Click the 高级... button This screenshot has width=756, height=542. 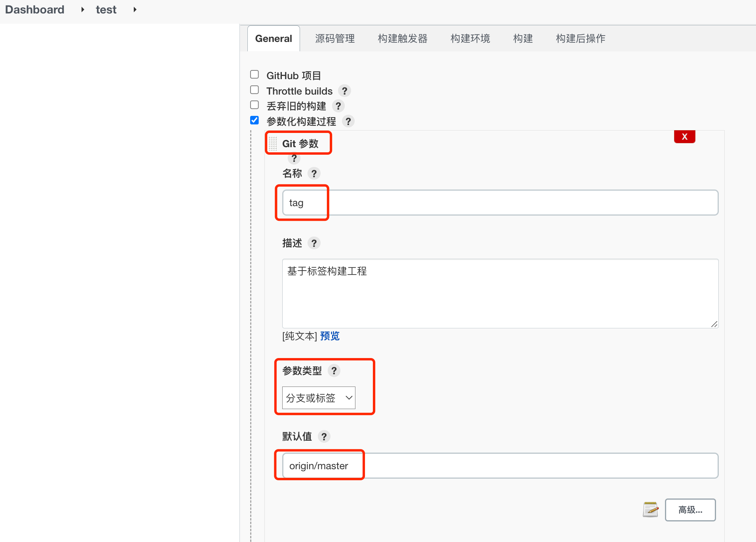[690, 510]
